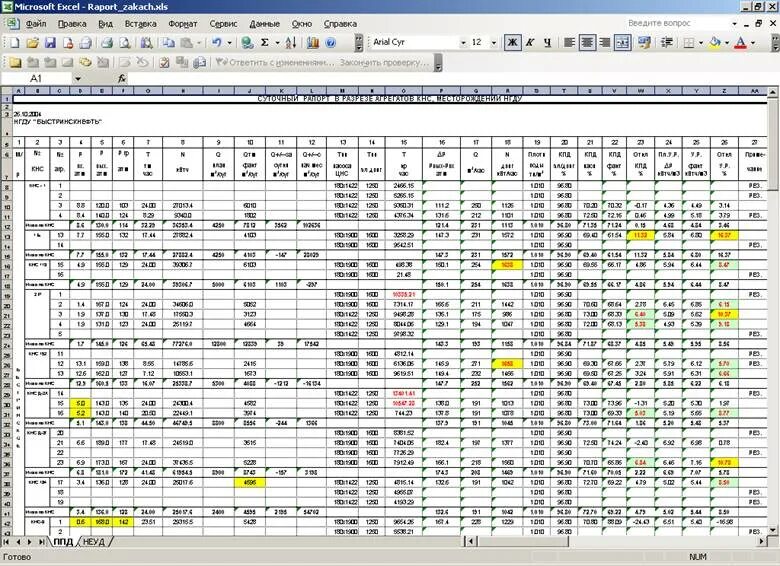Click vertical scrollbar down arrow
Screen dimensions: 780x566
pos(773,530)
